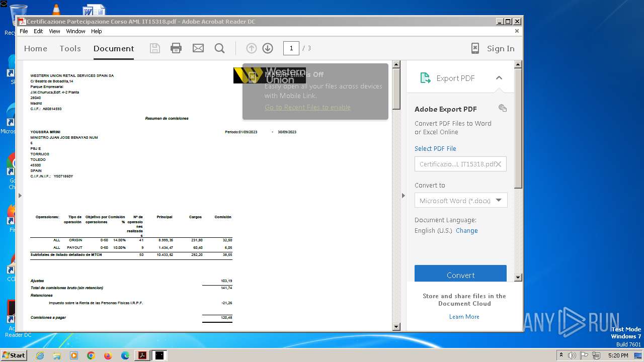Click the black console taskbar icon
The height and width of the screenshot is (362, 644).
pos(159,355)
